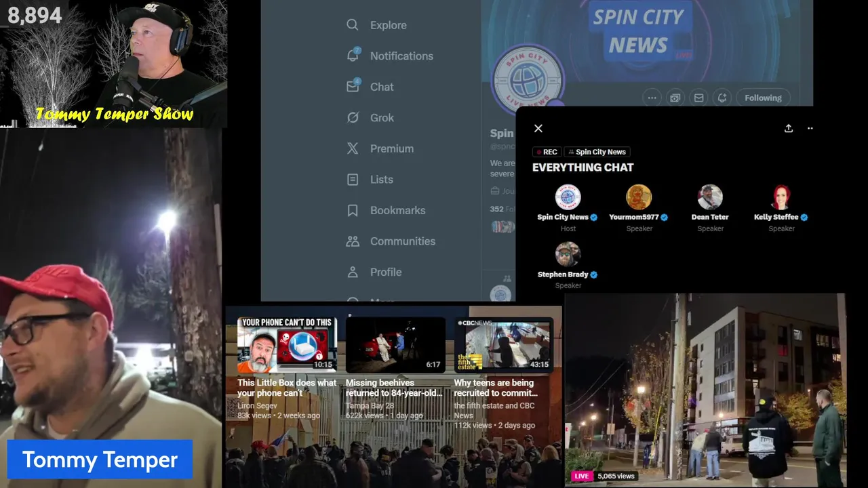Click the 10:15 duration badge

323,365
